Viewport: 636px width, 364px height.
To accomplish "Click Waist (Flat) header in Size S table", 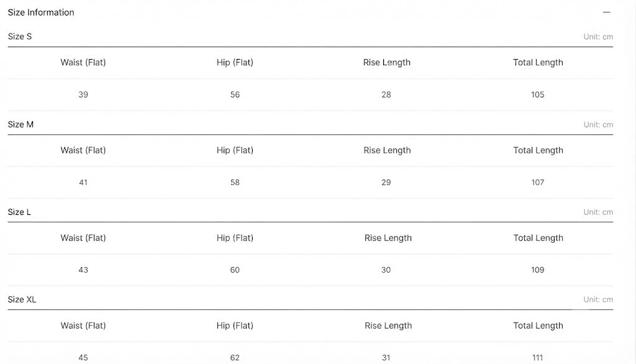I will [83, 63].
